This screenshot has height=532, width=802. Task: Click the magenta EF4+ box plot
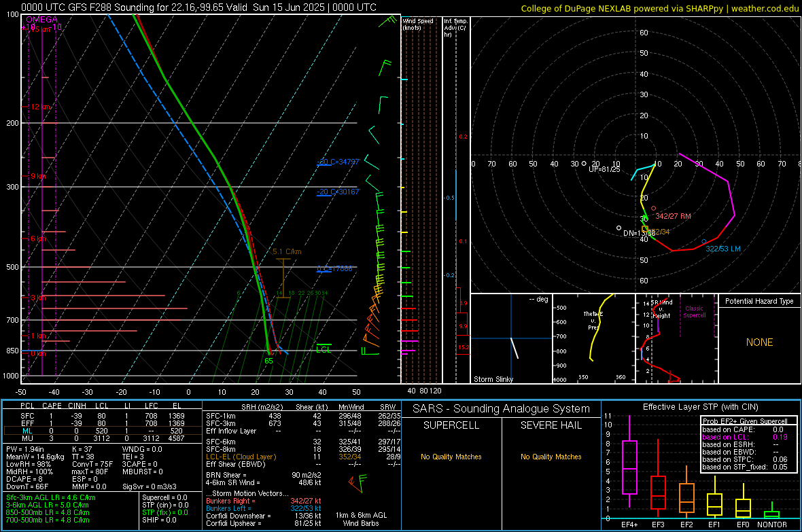click(x=629, y=462)
